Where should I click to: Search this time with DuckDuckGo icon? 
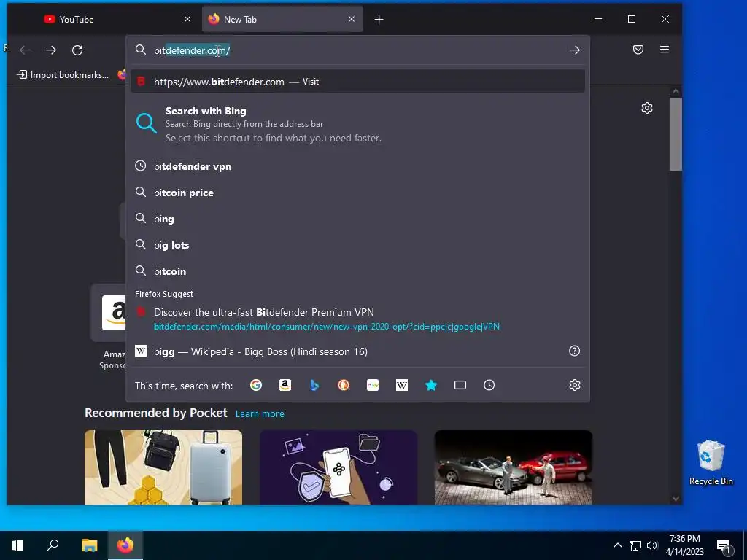click(x=344, y=385)
